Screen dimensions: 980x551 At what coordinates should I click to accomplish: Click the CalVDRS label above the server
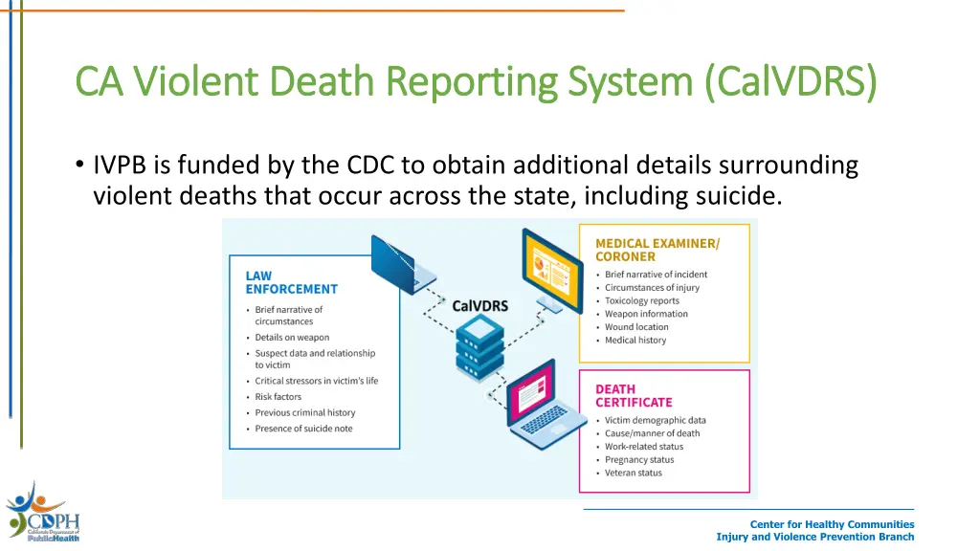pyautogui.click(x=480, y=306)
